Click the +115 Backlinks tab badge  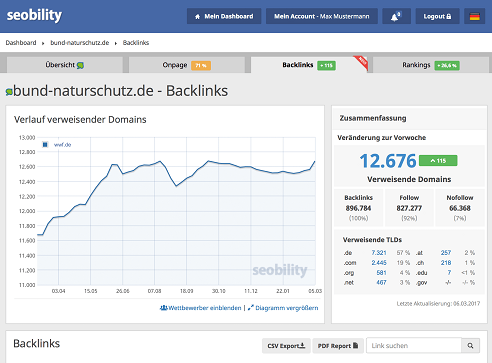(x=326, y=65)
